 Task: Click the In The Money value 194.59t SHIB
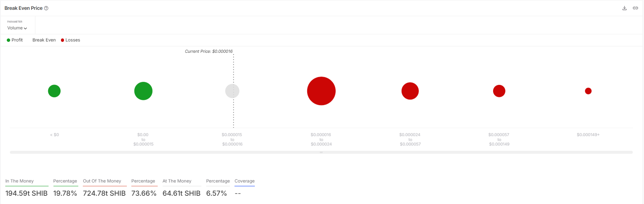pos(26,193)
